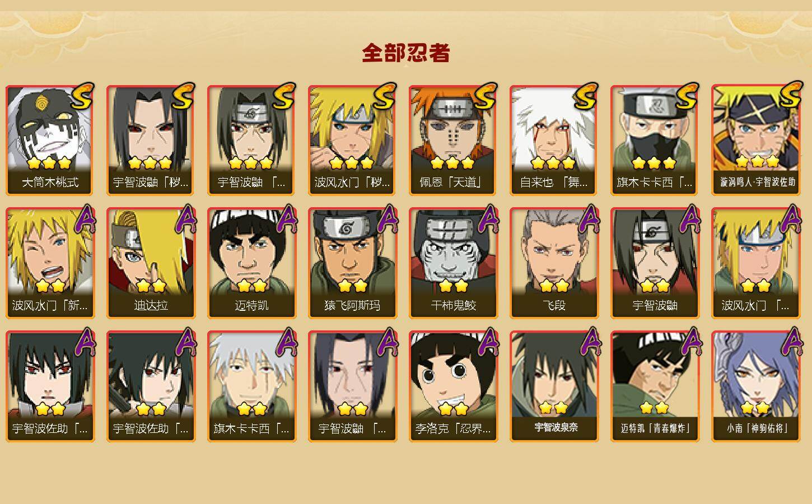Select the 大筒木桃式 ninja card
This screenshot has height=504, width=812.
click(x=50, y=140)
